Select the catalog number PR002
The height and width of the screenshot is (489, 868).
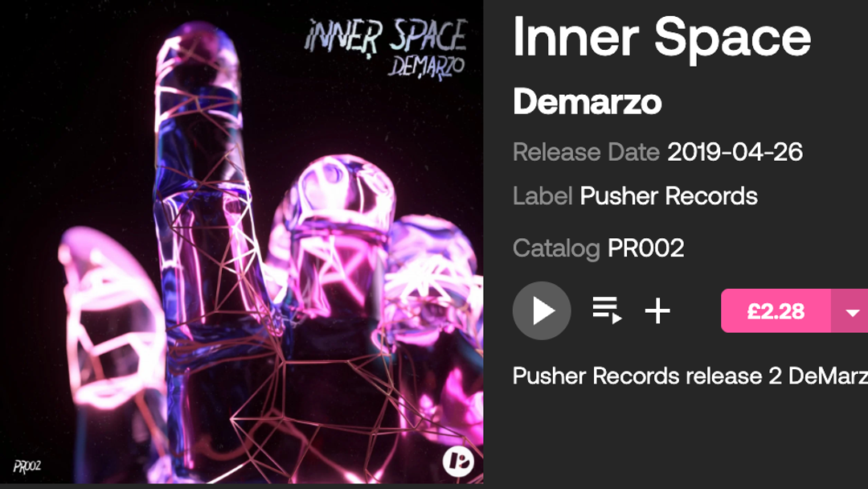click(646, 248)
